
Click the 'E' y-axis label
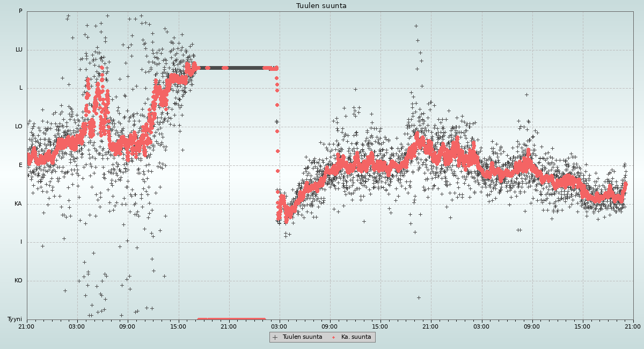pos(20,165)
